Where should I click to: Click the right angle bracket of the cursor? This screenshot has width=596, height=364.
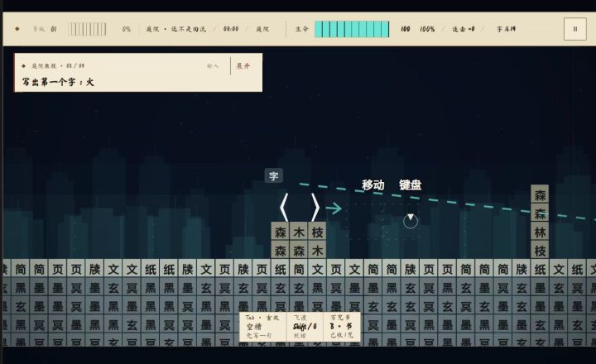315,208
